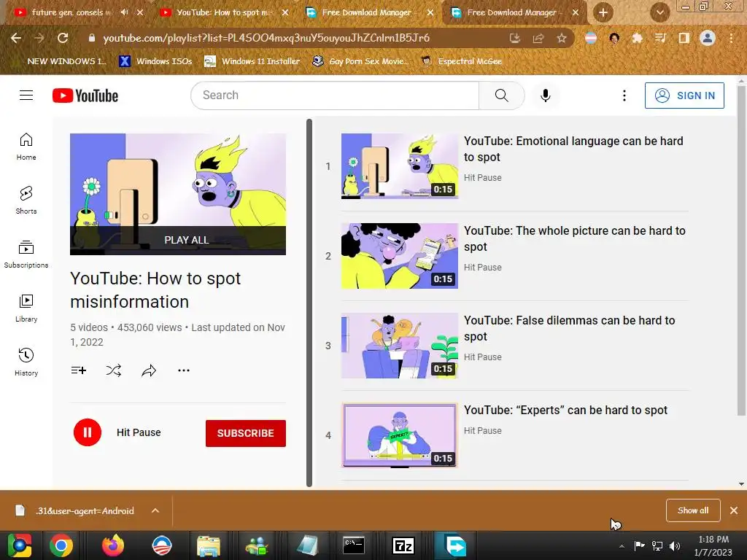
Task: Switch to first Free Download Manager tab
Action: tap(367, 12)
